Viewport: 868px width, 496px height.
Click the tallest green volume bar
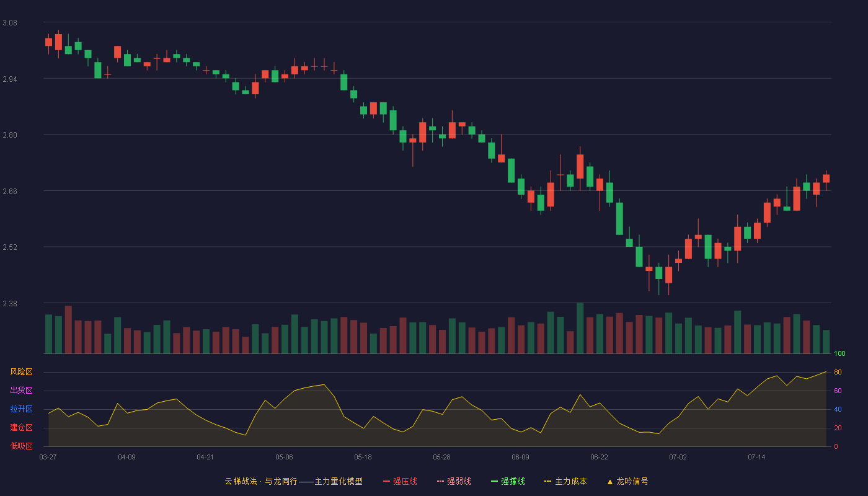pos(580,328)
